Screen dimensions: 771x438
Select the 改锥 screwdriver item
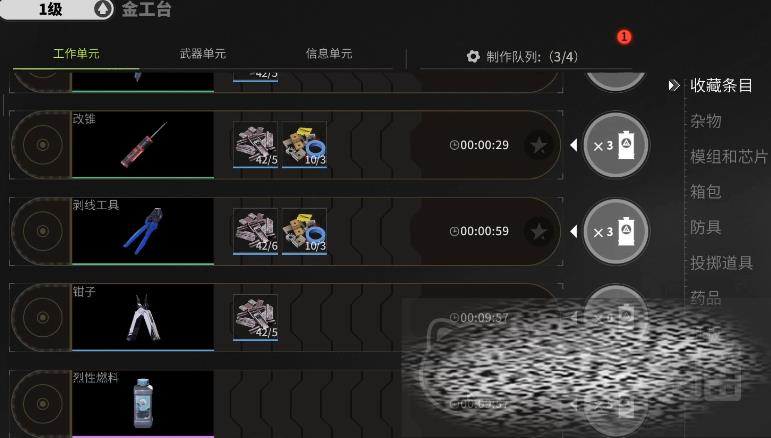(143, 145)
